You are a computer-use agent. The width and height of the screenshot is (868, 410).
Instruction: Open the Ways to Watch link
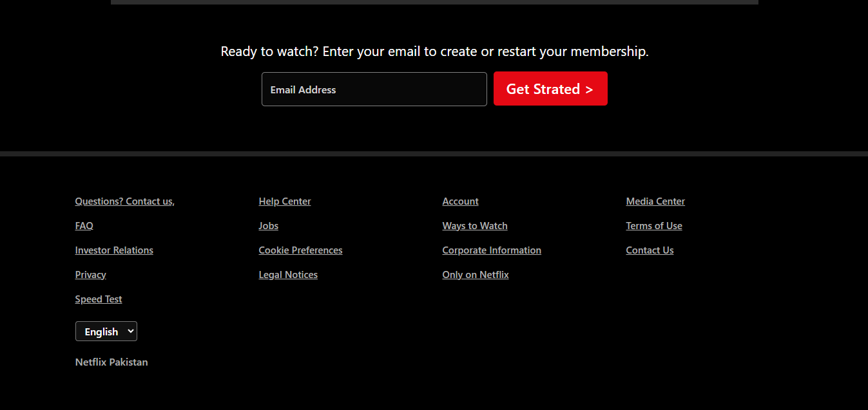tap(475, 226)
